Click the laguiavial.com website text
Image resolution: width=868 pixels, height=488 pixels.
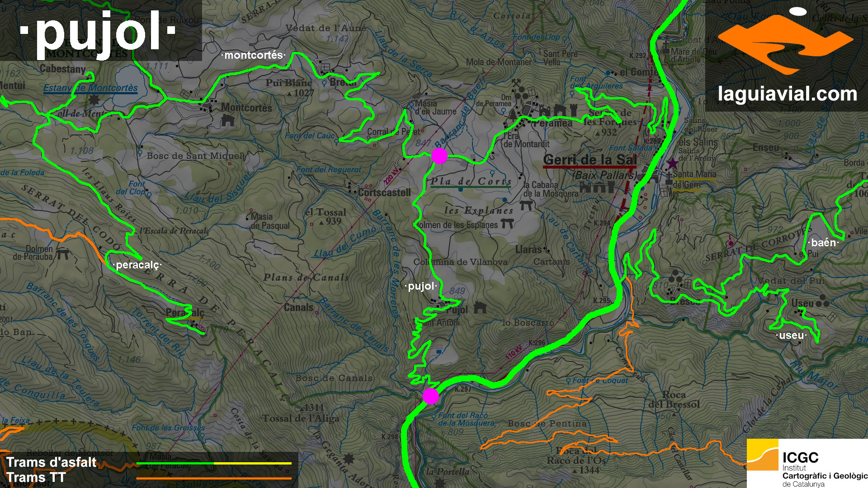787,94
